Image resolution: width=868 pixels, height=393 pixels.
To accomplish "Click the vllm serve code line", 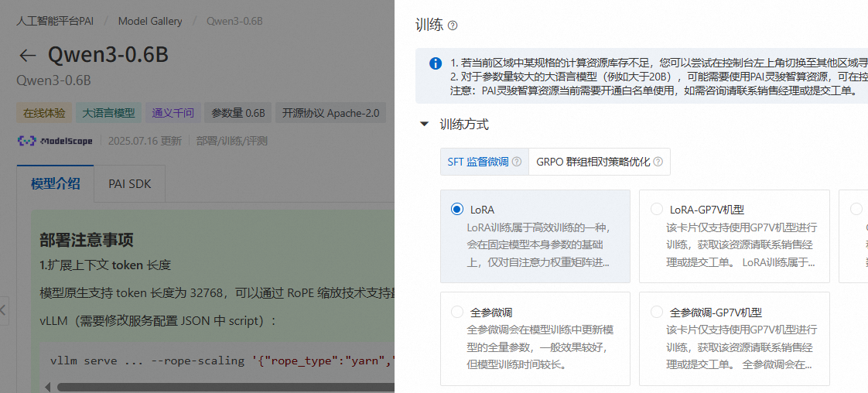I will tap(223, 361).
